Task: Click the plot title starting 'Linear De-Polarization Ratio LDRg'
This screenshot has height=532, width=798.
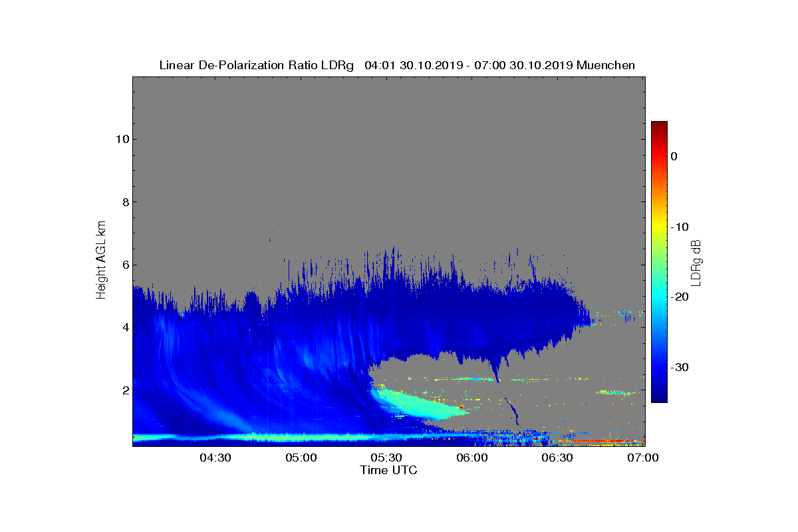Action: (x=397, y=65)
